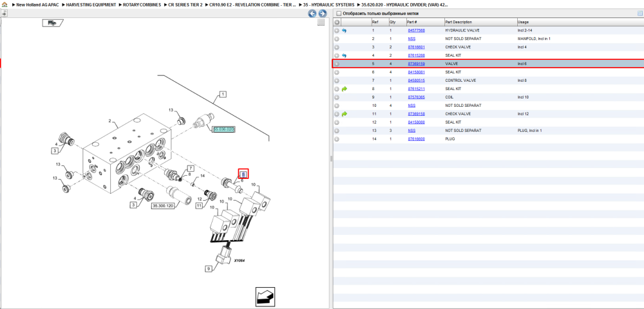Open column settings icon of parts table
Image resolution: width=644 pixels, height=309 pixels.
click(x=639, y=13)
